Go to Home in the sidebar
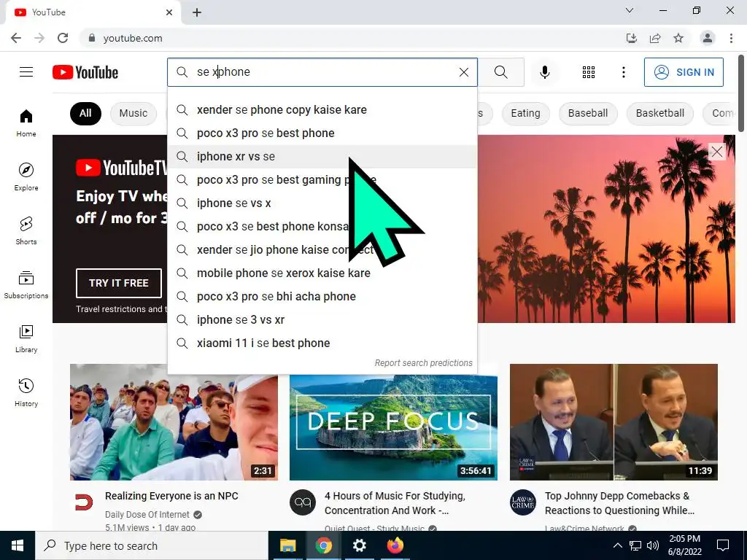Viewport: 747px width, 560px height. [x=26, y=122]
